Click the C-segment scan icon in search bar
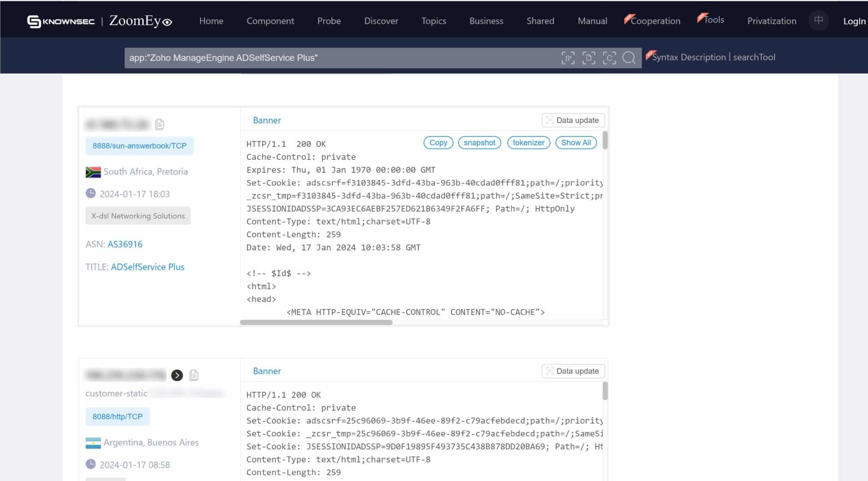The width and height of the screenshot is (868, 481). (609, 58)
